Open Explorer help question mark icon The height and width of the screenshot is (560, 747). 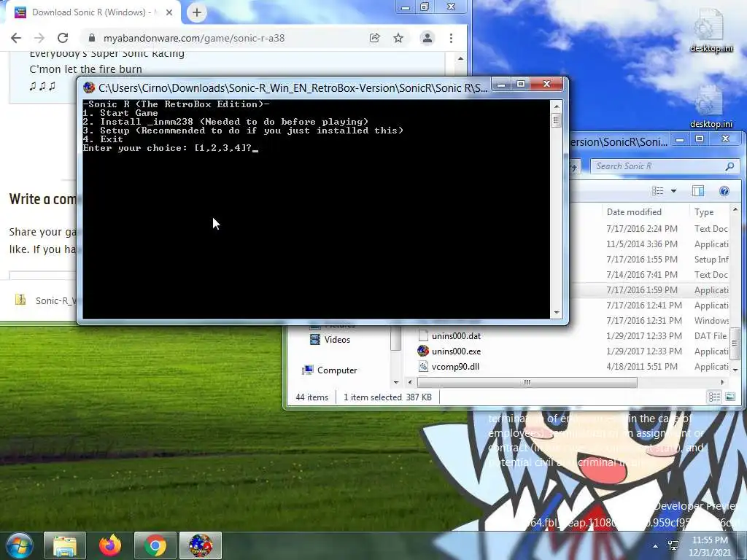tap(724, 191)
